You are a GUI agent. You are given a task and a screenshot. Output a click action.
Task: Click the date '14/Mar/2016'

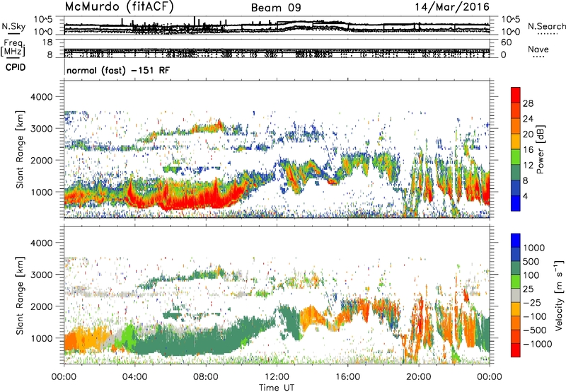pyautogui.click(x=452, y=7)
